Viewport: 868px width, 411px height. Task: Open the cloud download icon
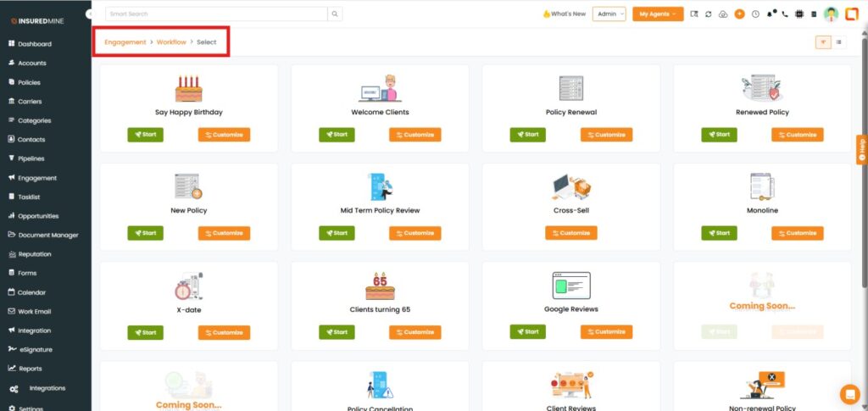(723, 14)
